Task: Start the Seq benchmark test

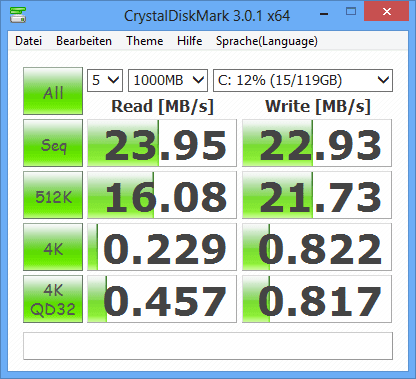Action: point(53,143)
